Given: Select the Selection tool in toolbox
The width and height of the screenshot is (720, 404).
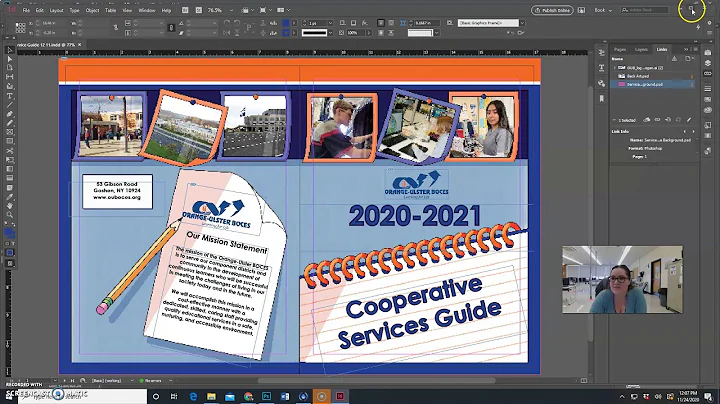Looking at the screenshot, I should tap(10, 50).
